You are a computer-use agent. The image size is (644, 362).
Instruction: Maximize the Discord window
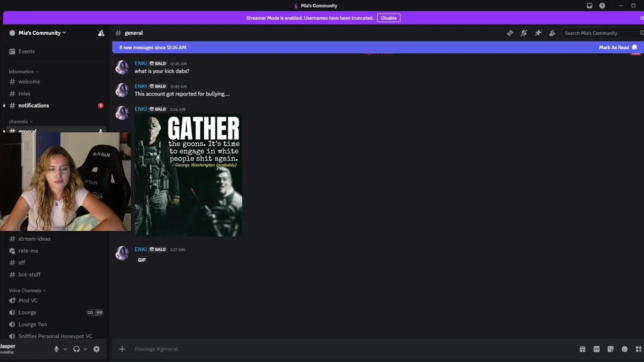[633, 6]
